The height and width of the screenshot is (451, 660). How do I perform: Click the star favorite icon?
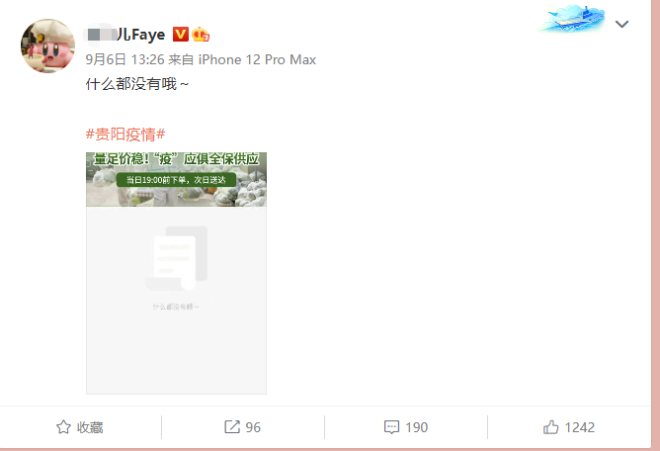[64, 427]
